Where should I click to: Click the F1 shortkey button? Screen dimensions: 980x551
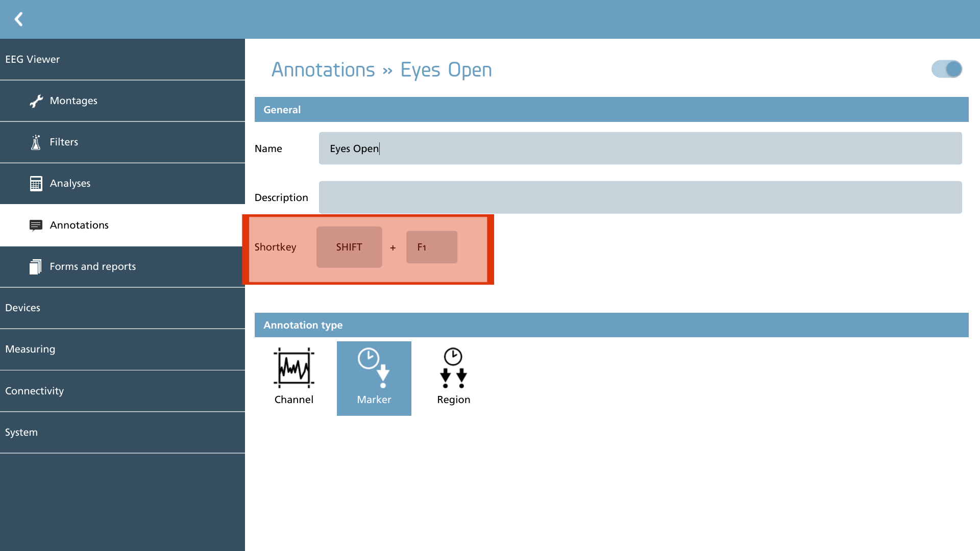point(432,247)
